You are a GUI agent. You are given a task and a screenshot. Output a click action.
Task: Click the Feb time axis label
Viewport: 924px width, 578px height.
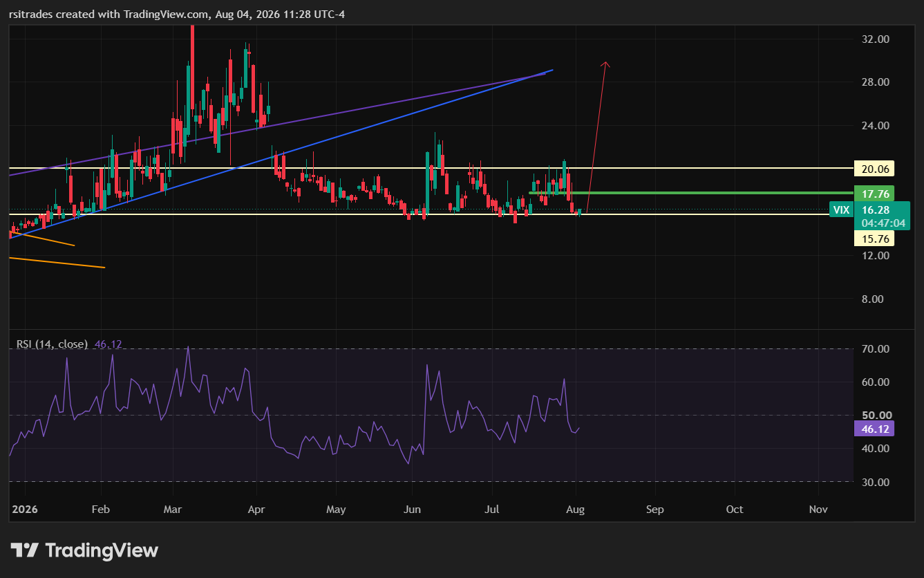point(101,510)
